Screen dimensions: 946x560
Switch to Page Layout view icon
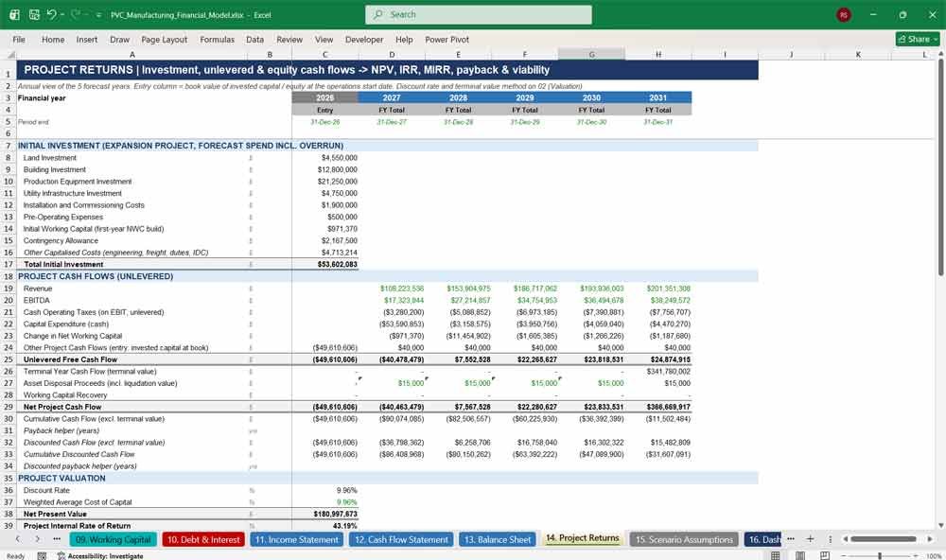click(x=800, y=556)
